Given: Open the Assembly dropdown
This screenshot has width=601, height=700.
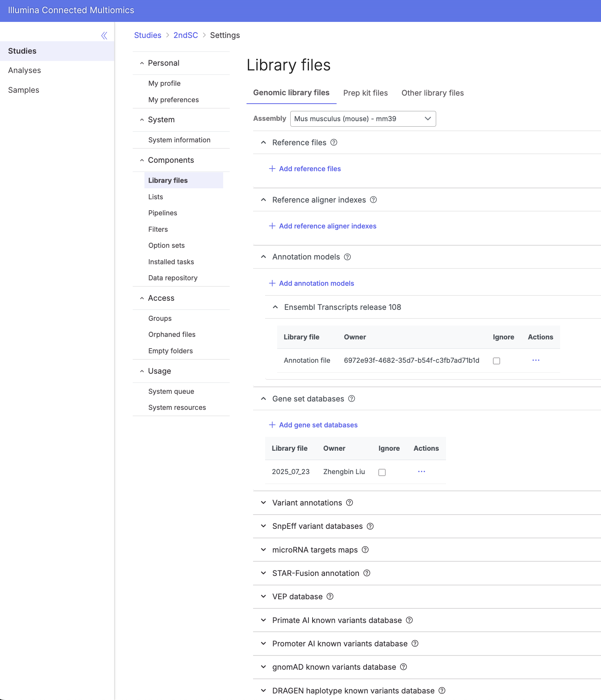Looking at the screenshot, I should click(x=362, y=119).
